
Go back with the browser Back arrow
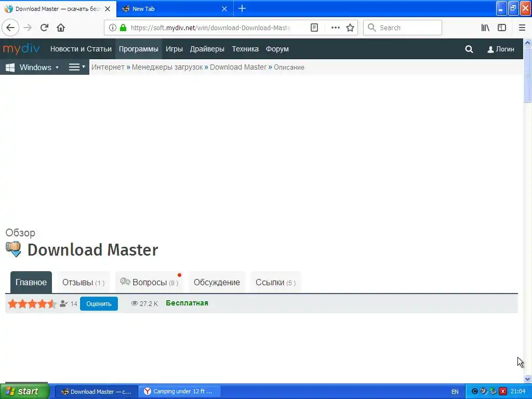(x=10, y=28)
